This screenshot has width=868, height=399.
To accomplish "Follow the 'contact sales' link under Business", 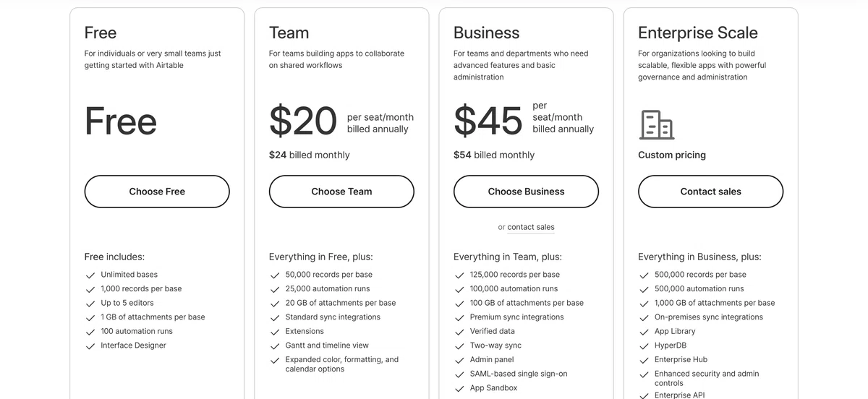I will tap(531, 227).
